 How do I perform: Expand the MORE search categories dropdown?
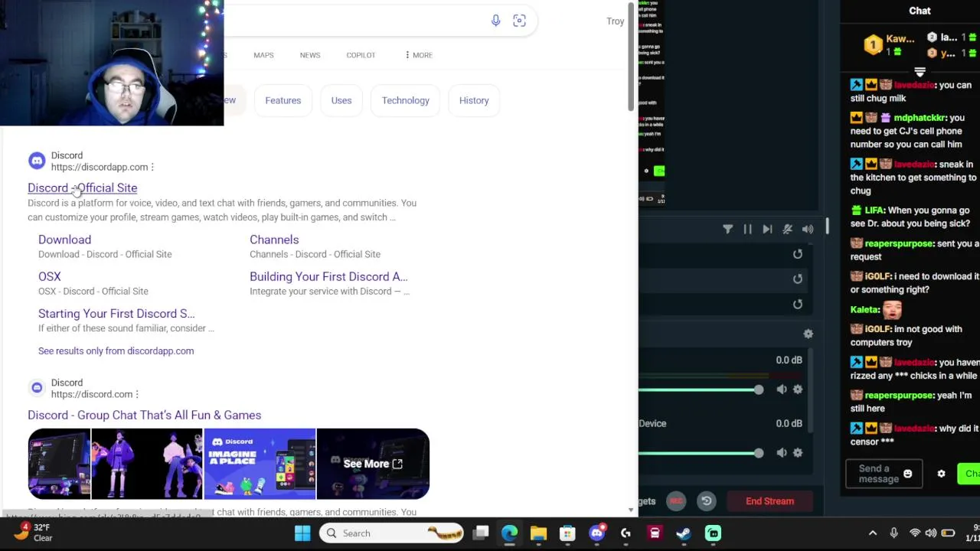[419, 55]
